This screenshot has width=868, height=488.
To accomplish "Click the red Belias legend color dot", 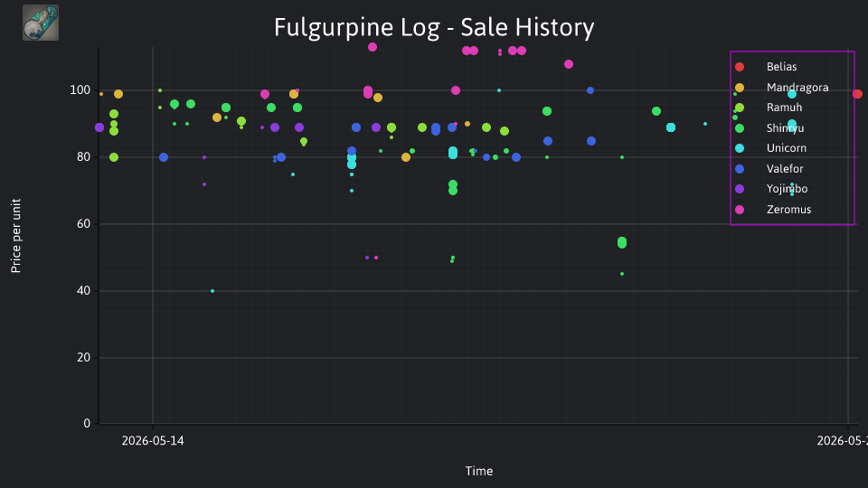I will 740,67.
